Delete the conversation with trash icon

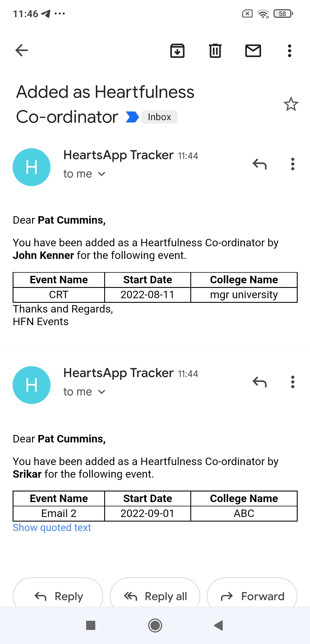click(x=215, y=51)
